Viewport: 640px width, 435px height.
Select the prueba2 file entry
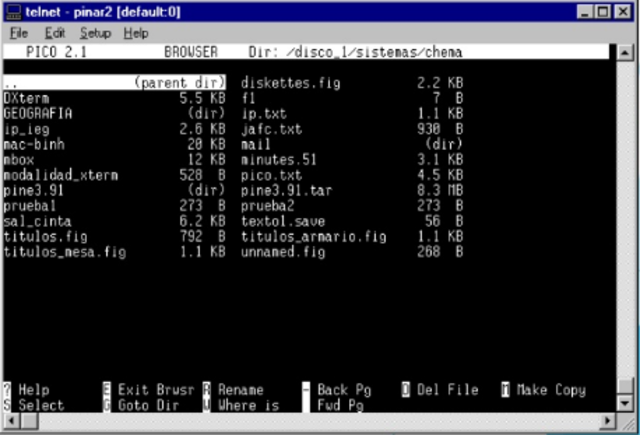tap(352, 206)
